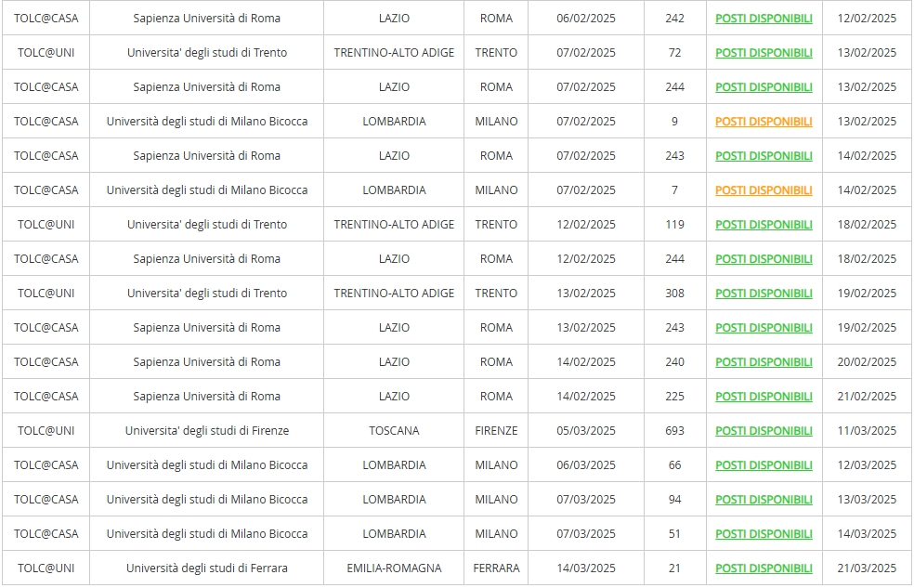
Task: Click 'Universita' degli studi di Trento' in 72-seat row
Action: point(207,52)
